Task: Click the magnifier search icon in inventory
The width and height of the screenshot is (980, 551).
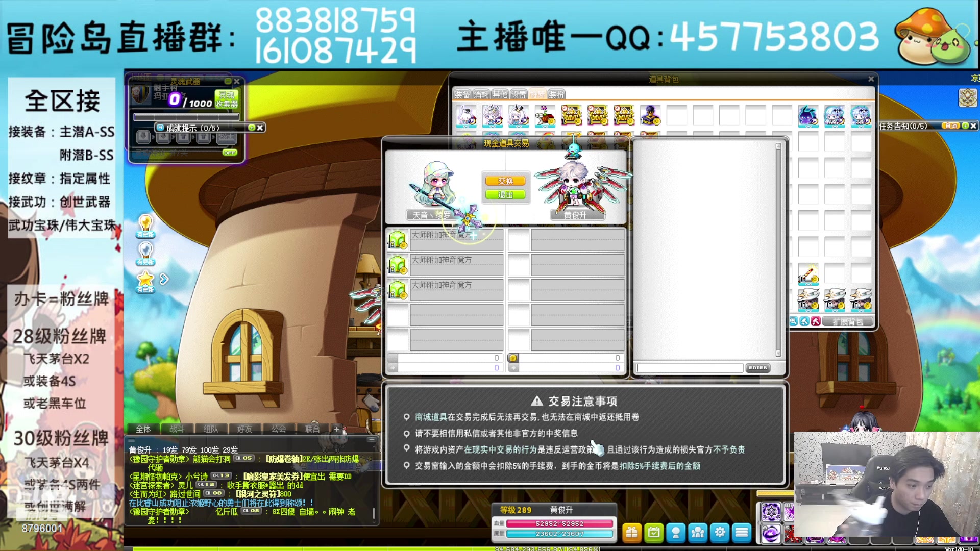Action: 794,321
